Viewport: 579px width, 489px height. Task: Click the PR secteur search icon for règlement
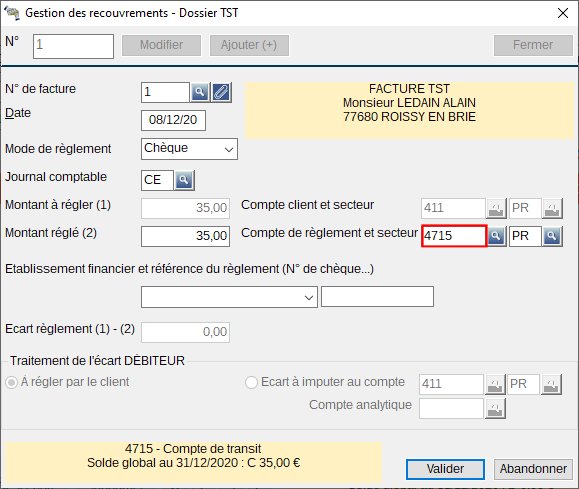[x=552, y=236]
